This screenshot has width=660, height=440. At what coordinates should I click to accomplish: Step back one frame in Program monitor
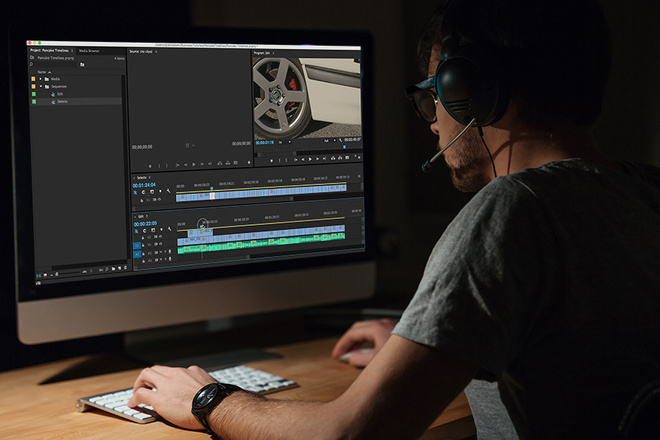tap(303, 159)
